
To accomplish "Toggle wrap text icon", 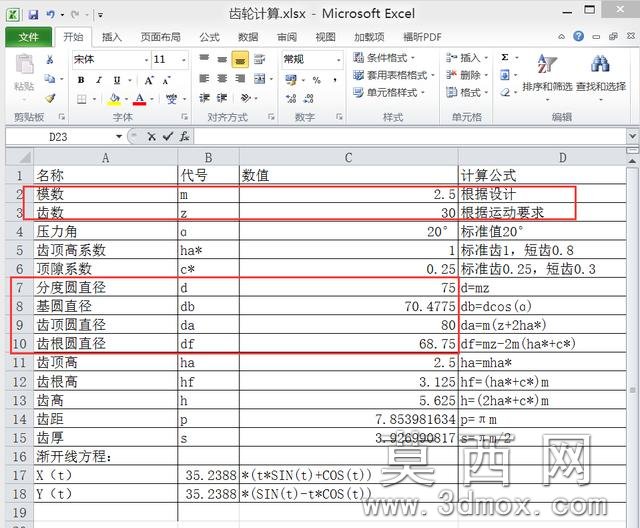I will click(259, 60).
